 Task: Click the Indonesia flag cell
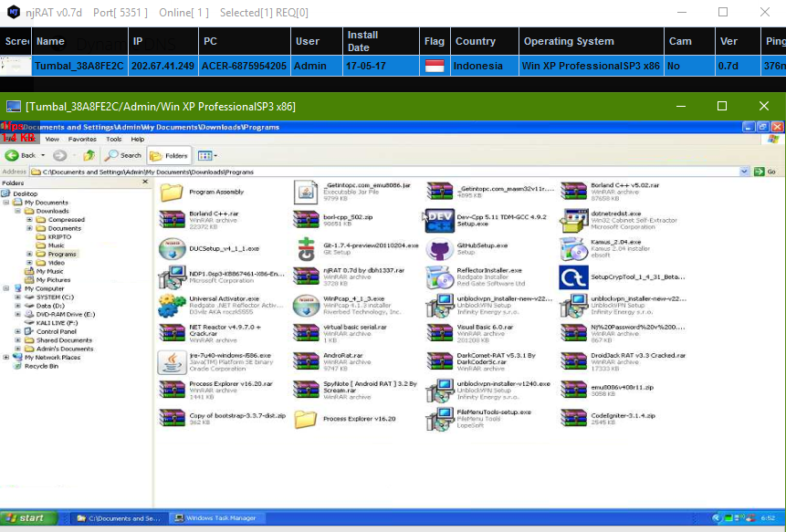pos(435,66)
